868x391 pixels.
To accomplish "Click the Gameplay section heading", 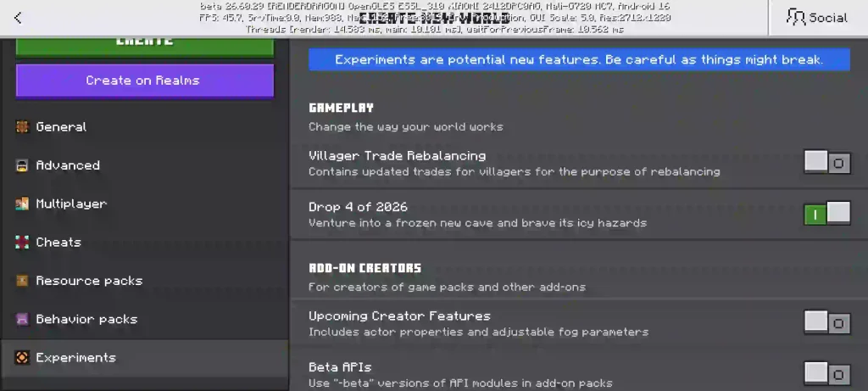I will click(x=341, y=108).
